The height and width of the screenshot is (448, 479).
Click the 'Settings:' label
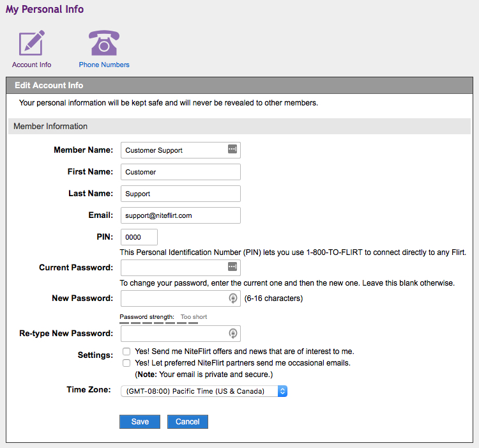click(95, 355)
